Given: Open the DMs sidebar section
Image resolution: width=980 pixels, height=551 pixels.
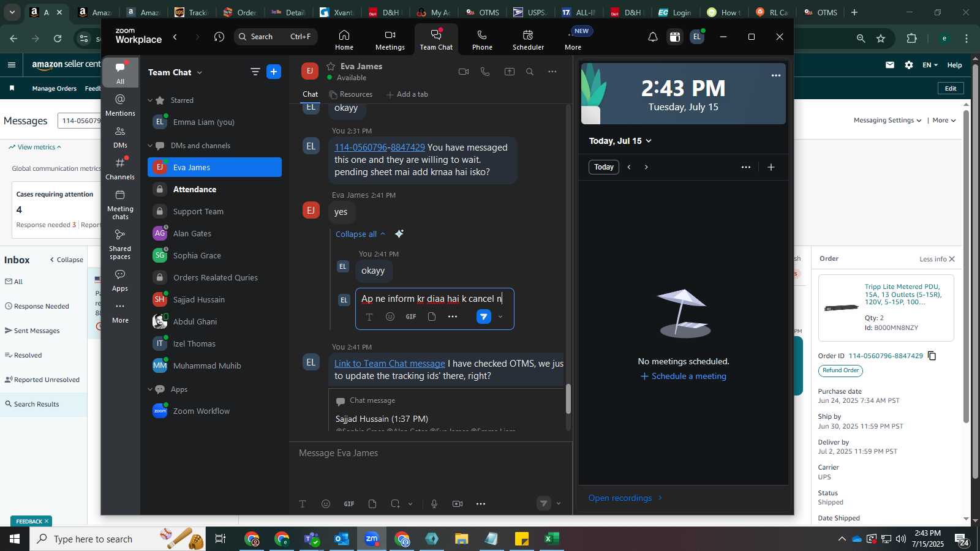Looking at the screenshot, I should (120, 137).
